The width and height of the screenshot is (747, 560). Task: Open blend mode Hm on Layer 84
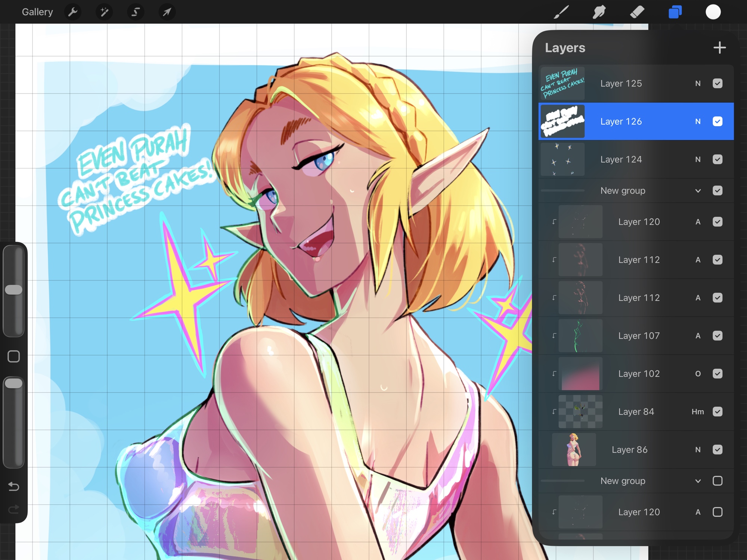point(698,412)
